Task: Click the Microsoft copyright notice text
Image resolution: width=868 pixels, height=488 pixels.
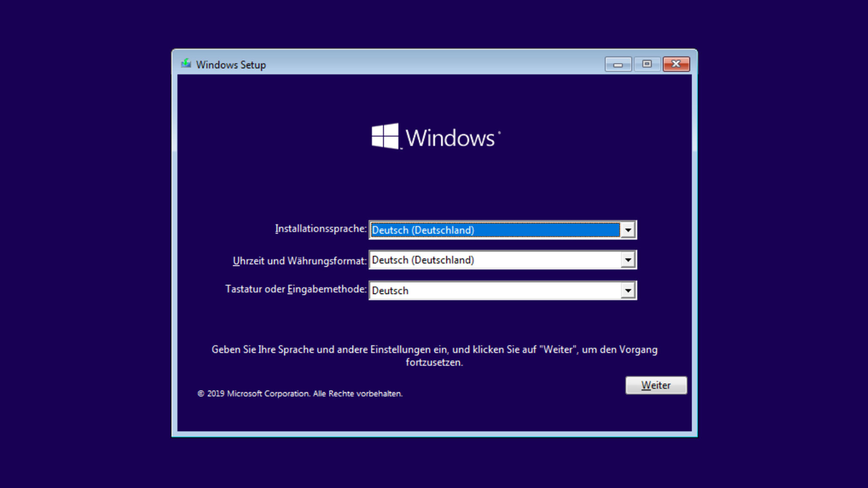Action: (x=301, y=393)
